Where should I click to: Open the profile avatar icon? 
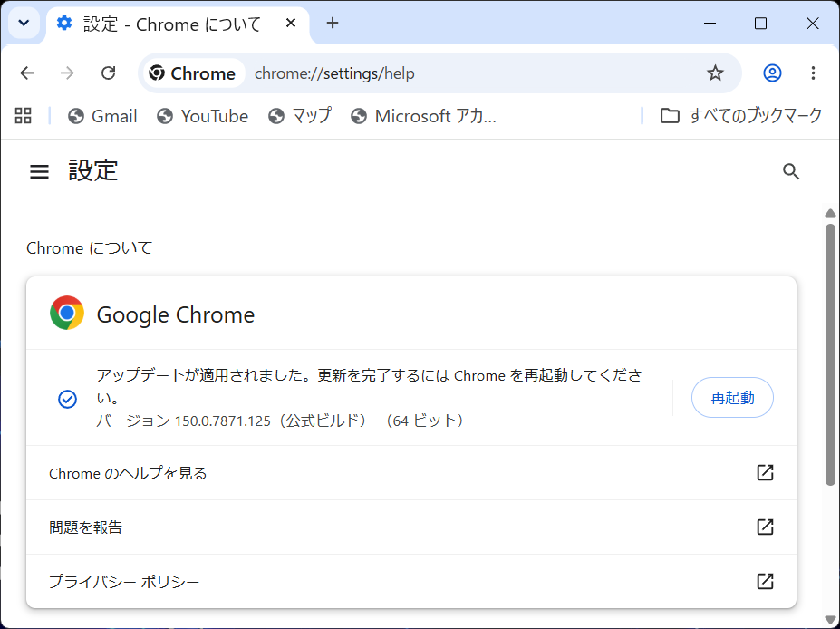(772, 73)
